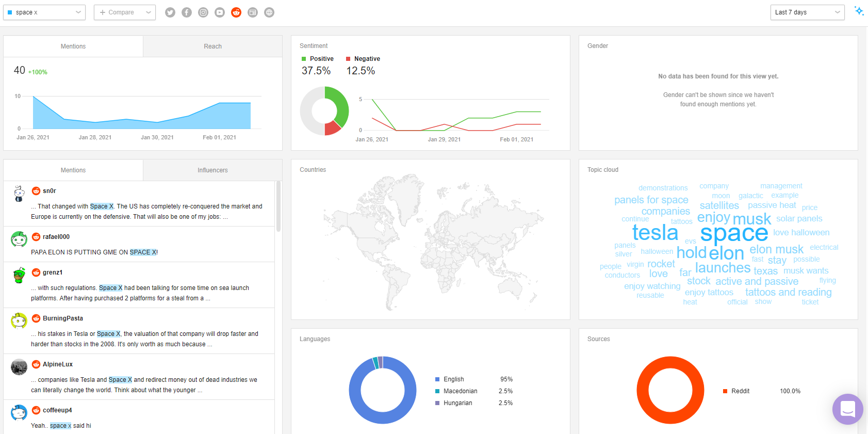Click the mentions list scrollbar

[279, 206]
